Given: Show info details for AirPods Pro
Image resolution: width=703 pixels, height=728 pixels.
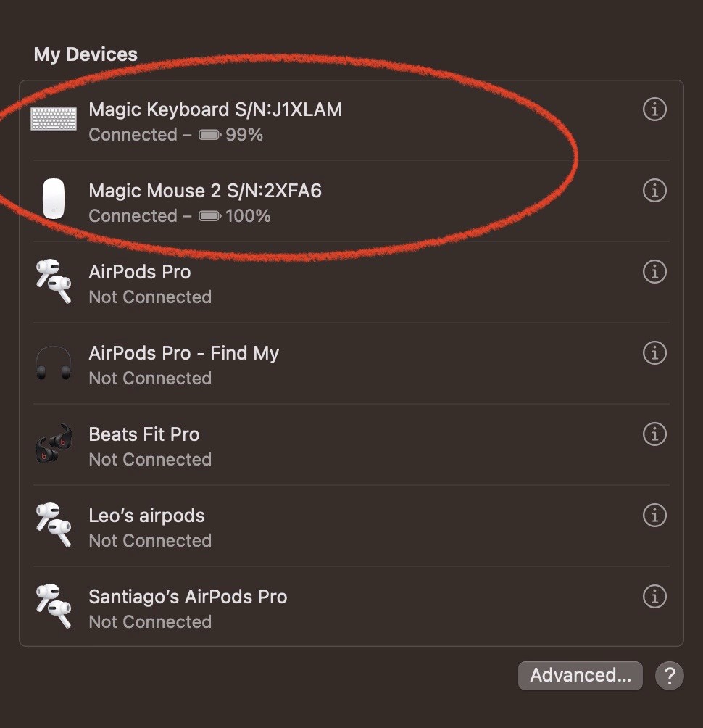Looking at the screenshot, I should tap(654, 272).
